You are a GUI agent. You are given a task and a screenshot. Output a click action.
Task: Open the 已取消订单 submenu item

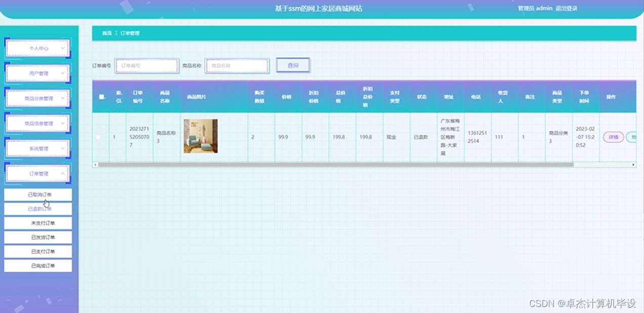pyautogui.click(x=38, y=194)
